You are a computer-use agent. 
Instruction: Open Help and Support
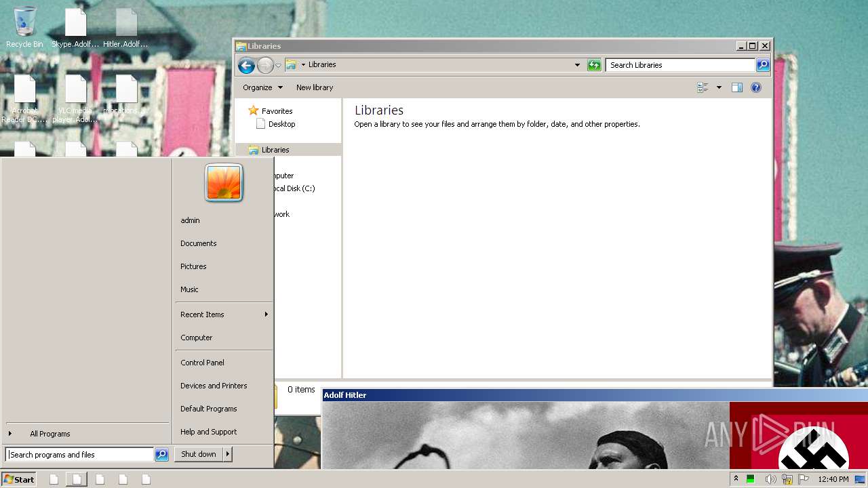pos(209,432)
